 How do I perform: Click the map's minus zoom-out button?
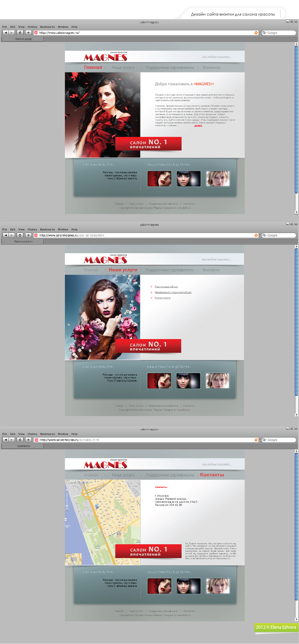(67, 491)
